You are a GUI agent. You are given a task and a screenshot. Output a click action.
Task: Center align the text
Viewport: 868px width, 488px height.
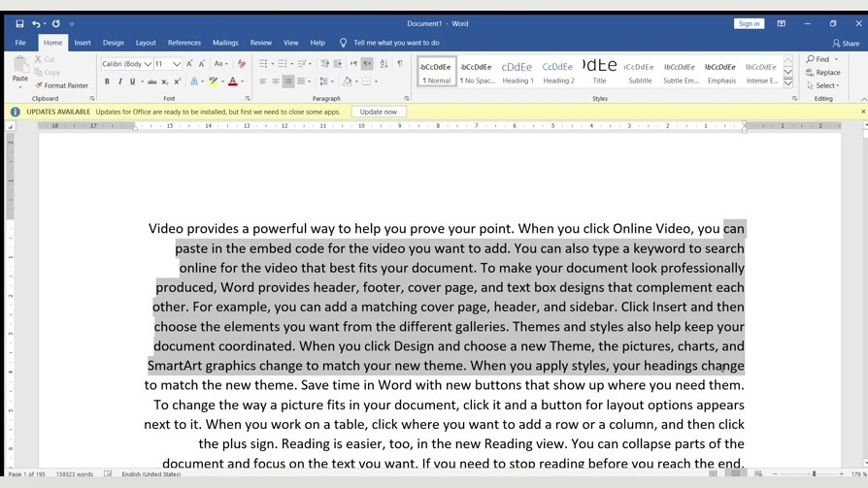[x=275, y=81]
